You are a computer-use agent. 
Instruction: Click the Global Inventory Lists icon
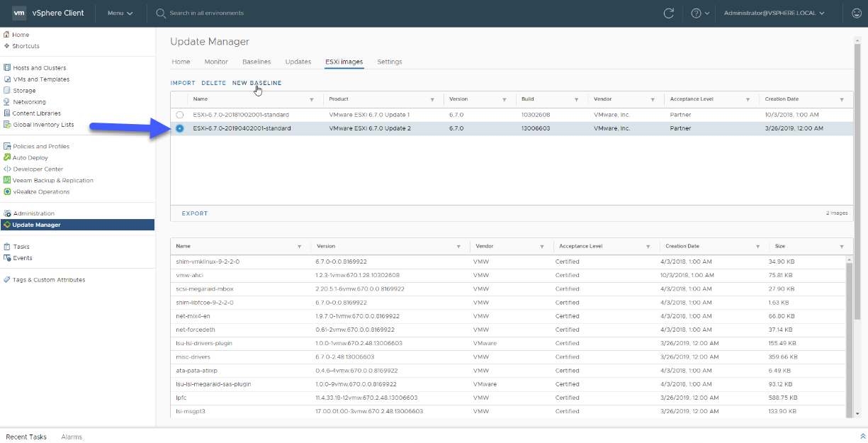pos(6,125)
